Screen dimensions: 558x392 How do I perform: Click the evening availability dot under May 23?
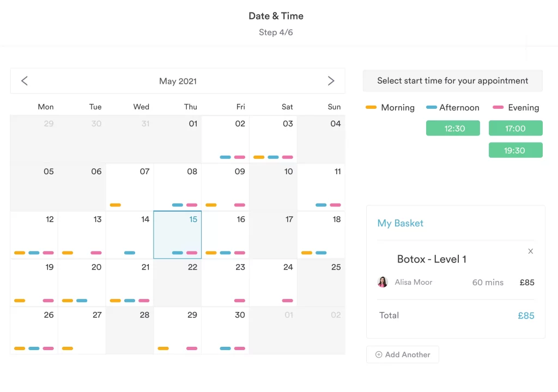tap(240, 300)
